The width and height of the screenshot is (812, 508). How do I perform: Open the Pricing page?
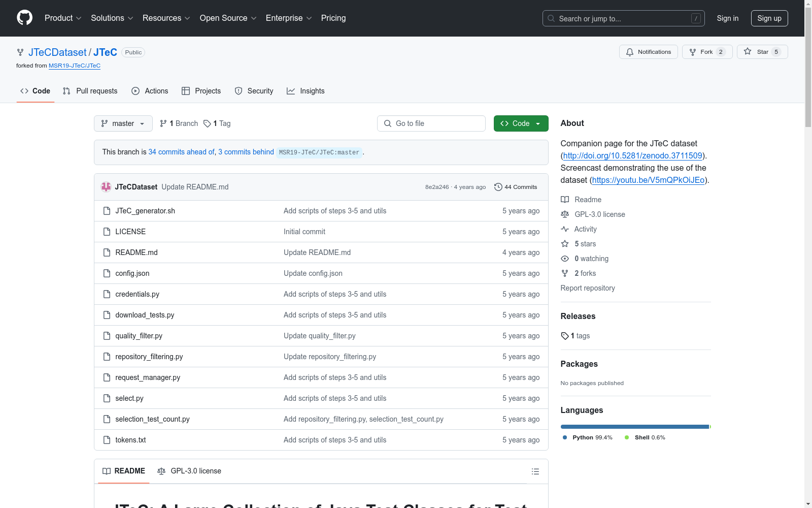(x=333, y=18)
